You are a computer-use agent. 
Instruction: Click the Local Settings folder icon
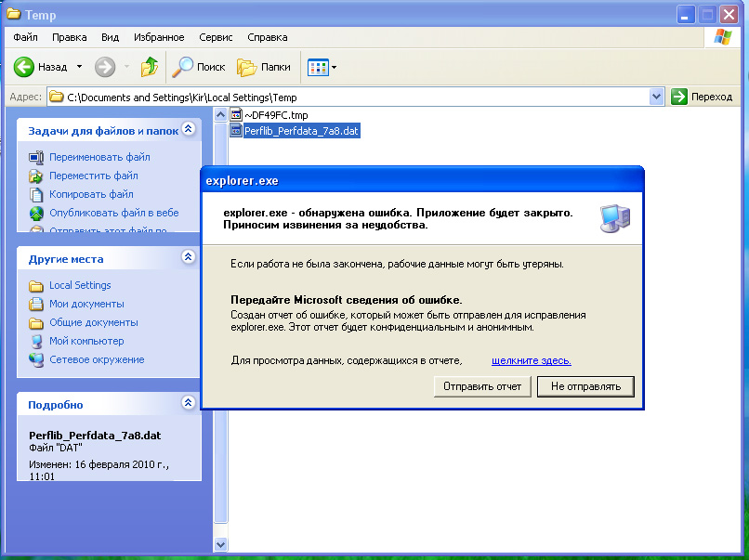pyautogui.click(x=36, y=285)
